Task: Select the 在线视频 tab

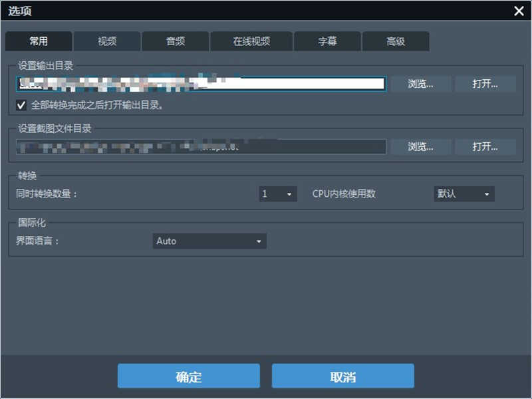Action: pyautogui.click(x=251, y=41)
